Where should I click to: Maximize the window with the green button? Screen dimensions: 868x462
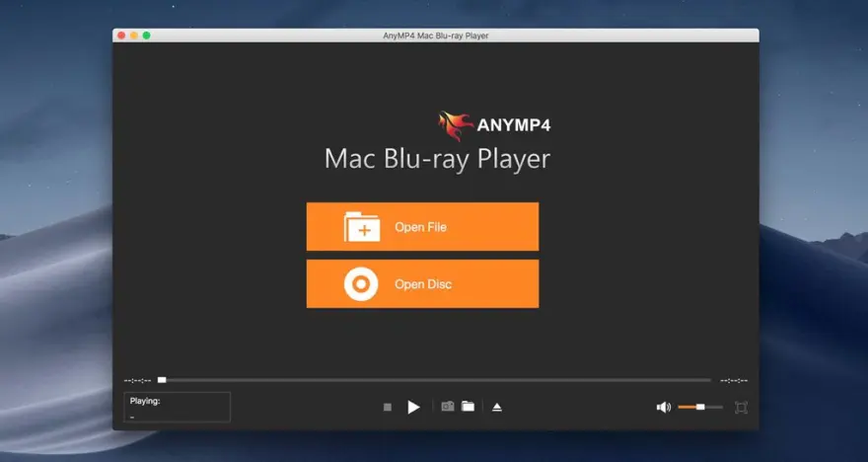pyautogui.click(x=146, y=36)
